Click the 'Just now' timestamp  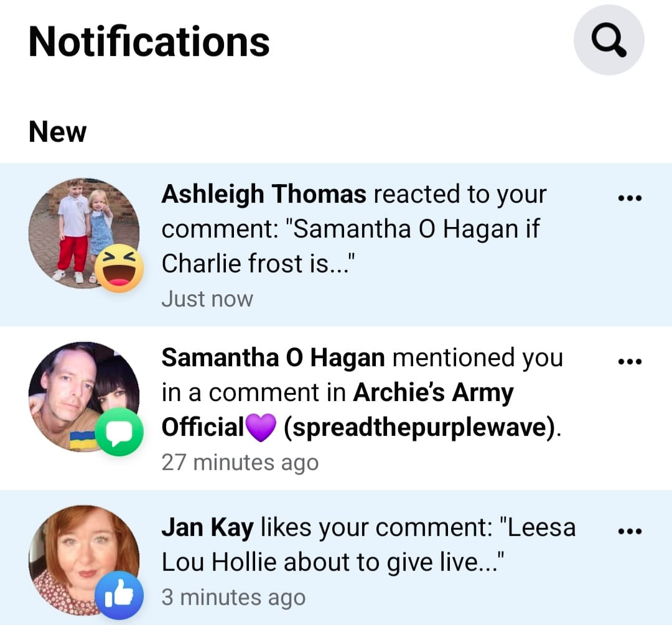(x=207, y=299)
